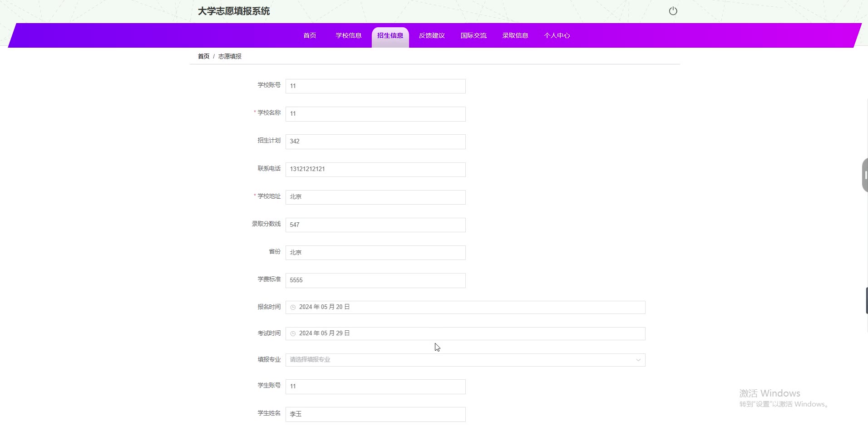The image size is (868, 431).
Task: Expand the 填报专业 dropdown arrow
Action: 638,360
